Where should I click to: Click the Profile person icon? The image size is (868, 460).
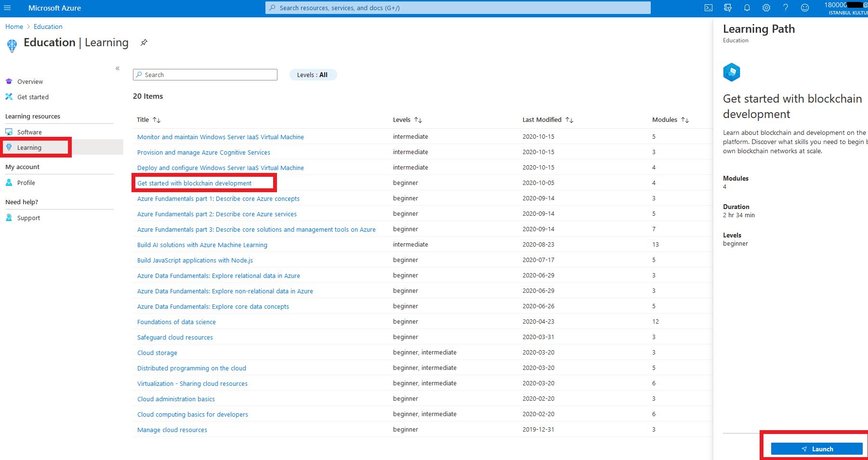point(9,183)
